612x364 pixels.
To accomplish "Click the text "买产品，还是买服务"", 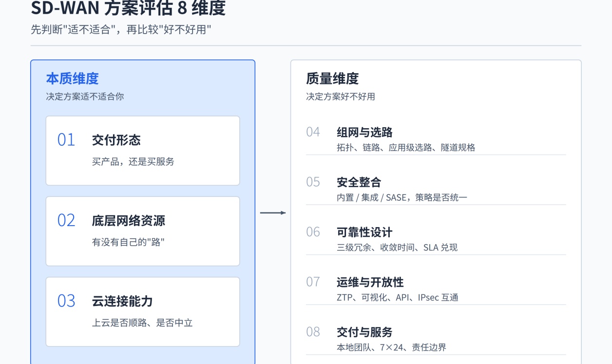I will [x=133, y=161].
